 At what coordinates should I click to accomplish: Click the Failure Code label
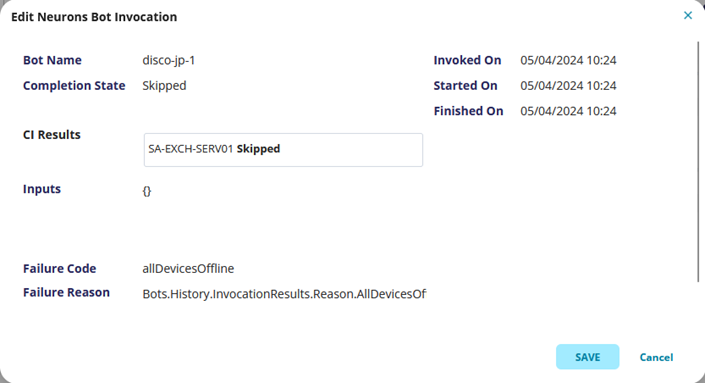(59, 269)
